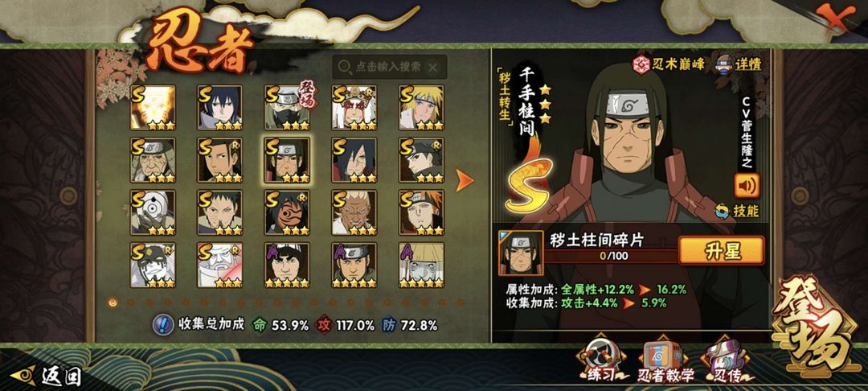The image size is (868, 391).
Task: Open the 忍传 scroll icon
Action: point(727,361)
